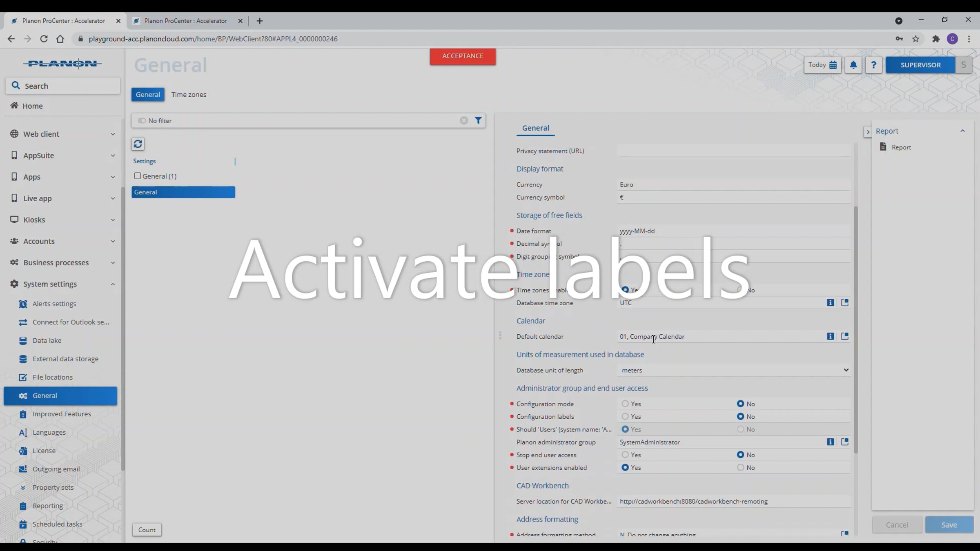Select No for Configuration labels
This screenshot has width=980, height=551.
[740, 416]
